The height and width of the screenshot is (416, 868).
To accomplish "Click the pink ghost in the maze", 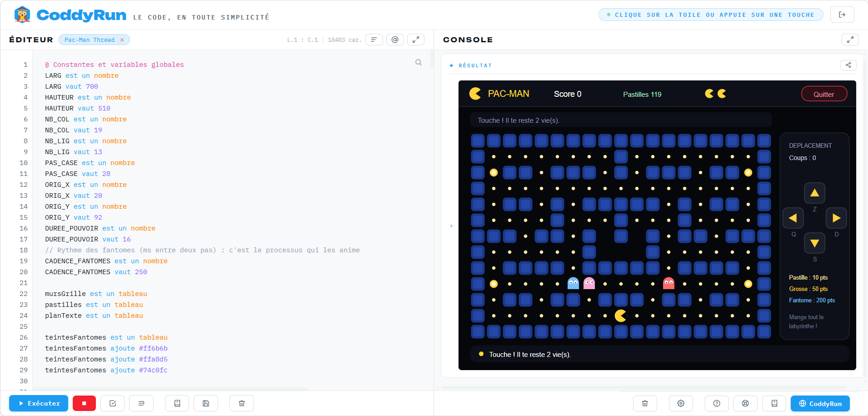I will [589, 283].
